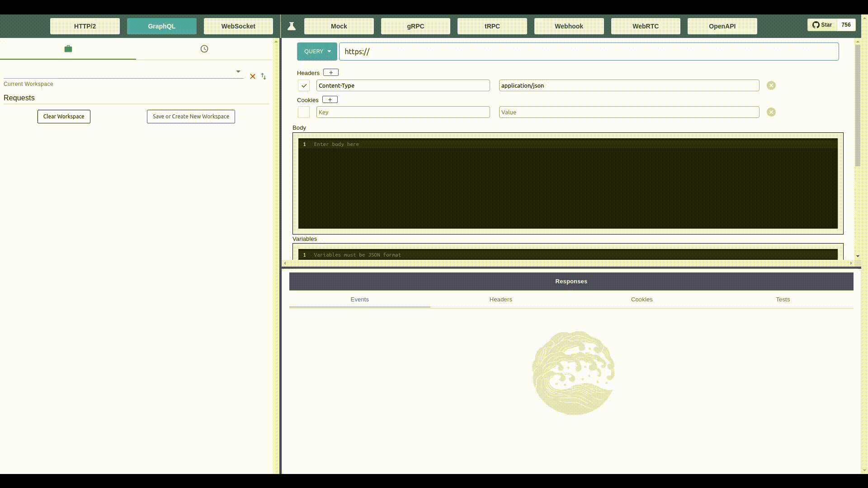
Task: Uncheck the Content-Type header checkbox
Action: (304, 85)
